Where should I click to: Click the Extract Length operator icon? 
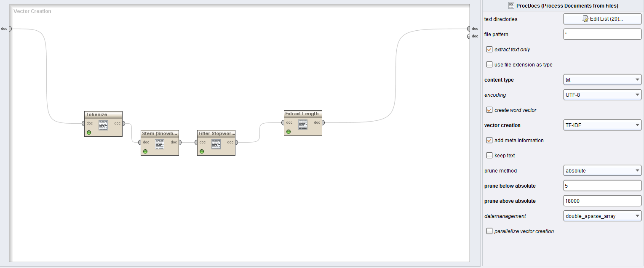303,125
